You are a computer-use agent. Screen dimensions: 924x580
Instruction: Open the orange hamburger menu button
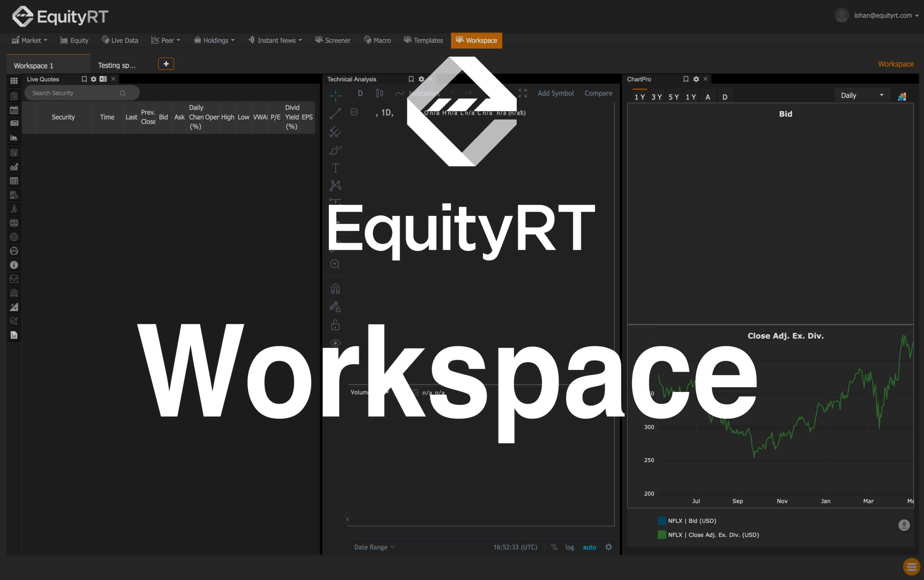[912, 567]
